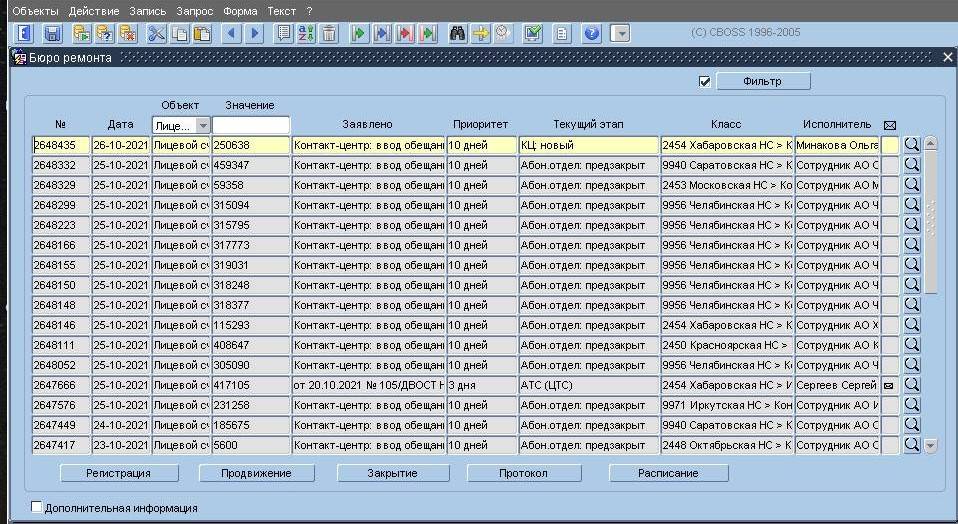Click the Продвижение button
Image resolution: width=958 pixels, height=524 pixels.
257,473
